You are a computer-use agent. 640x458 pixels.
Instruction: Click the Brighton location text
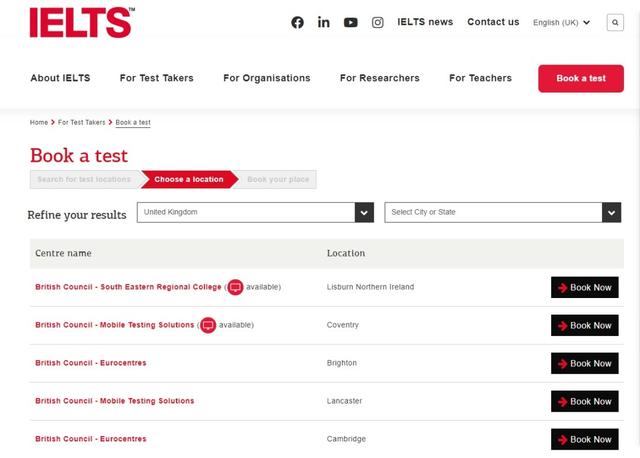click(342, 363)
